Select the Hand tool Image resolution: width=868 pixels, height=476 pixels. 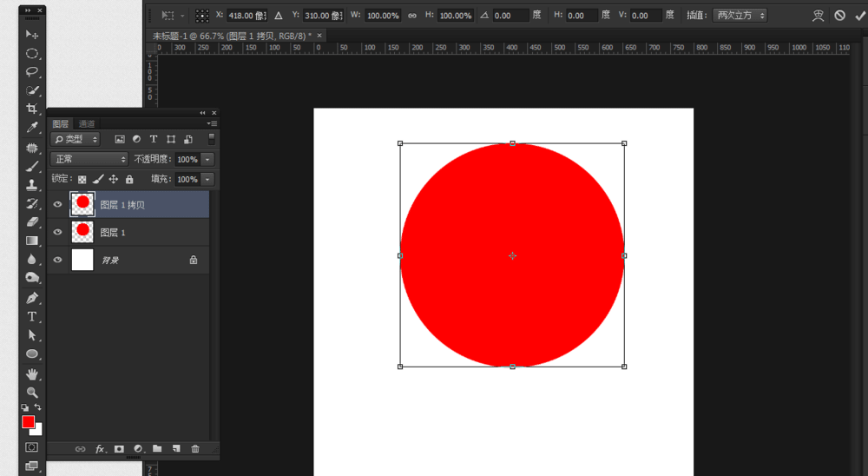point(32,374)
